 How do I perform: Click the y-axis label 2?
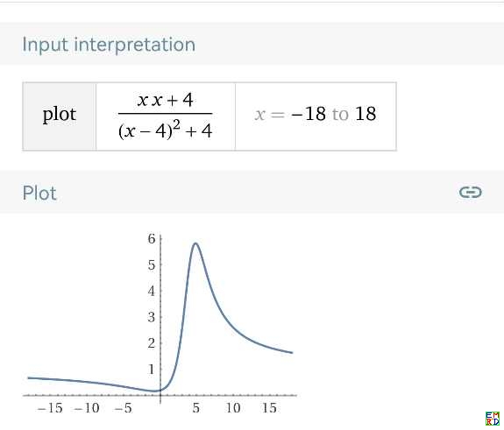pos(152,343)
